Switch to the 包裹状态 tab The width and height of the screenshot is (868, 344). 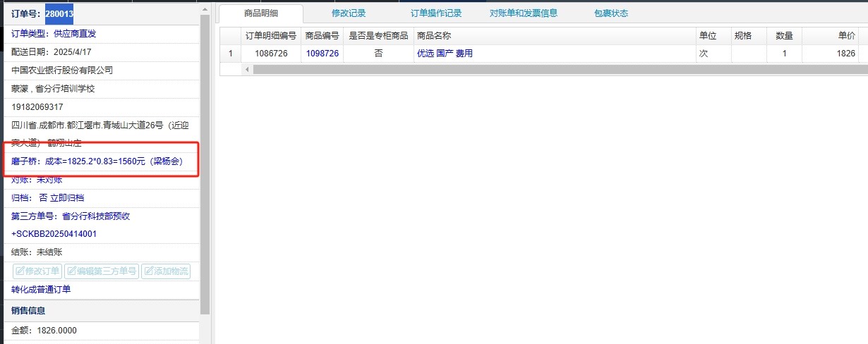[611, 13]
